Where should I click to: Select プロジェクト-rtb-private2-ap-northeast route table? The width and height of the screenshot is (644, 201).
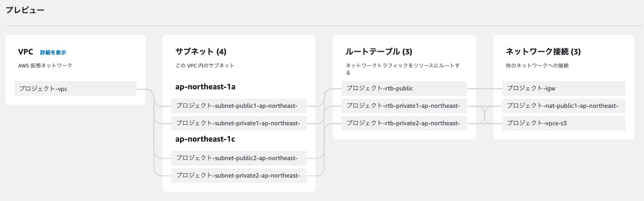tap(404, 123)
